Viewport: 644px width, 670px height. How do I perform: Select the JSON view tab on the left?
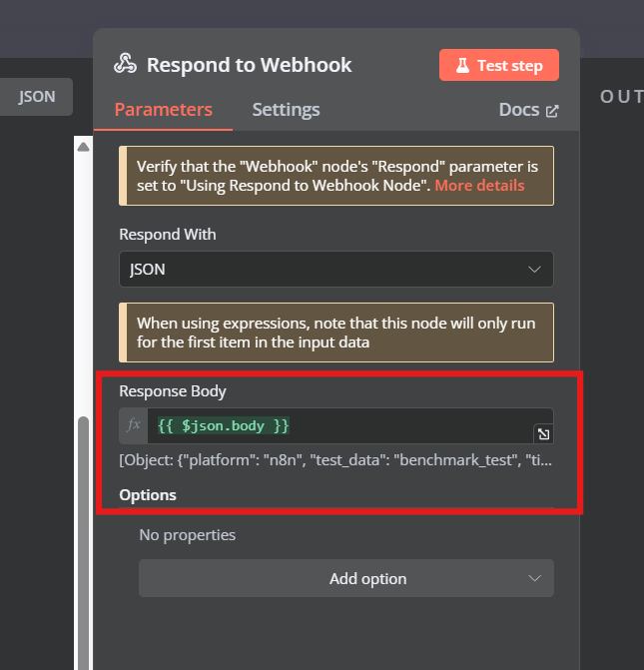point(36,97)
